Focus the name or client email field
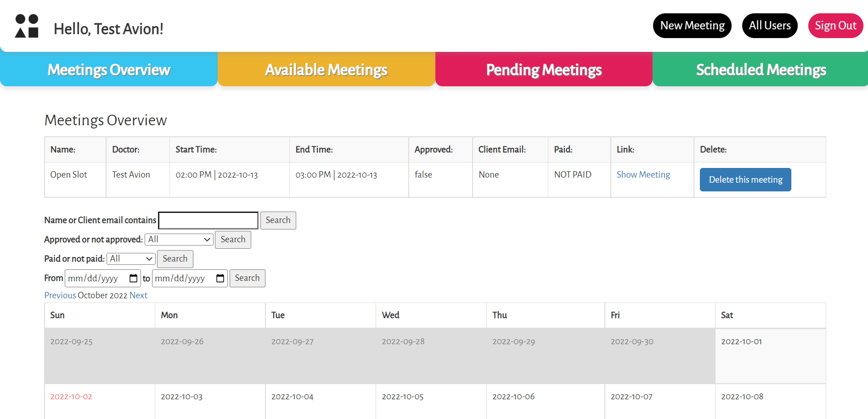Screen dimensions: 868x419 click(x=208, y=220)
